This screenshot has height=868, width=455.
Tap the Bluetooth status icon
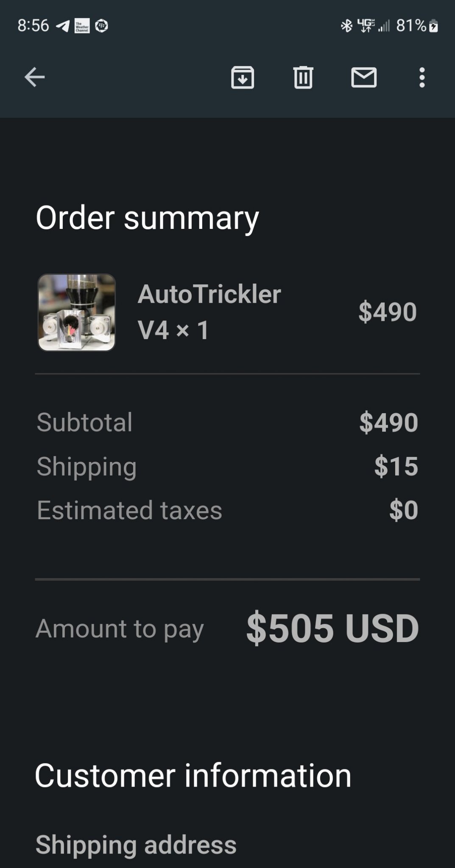(346, 26)
